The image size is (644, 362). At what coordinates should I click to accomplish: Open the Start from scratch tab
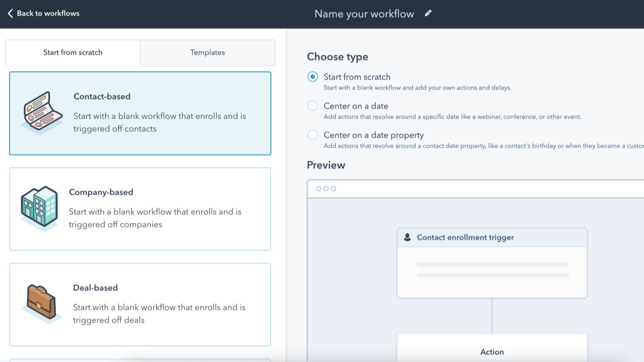coord(73,53)
